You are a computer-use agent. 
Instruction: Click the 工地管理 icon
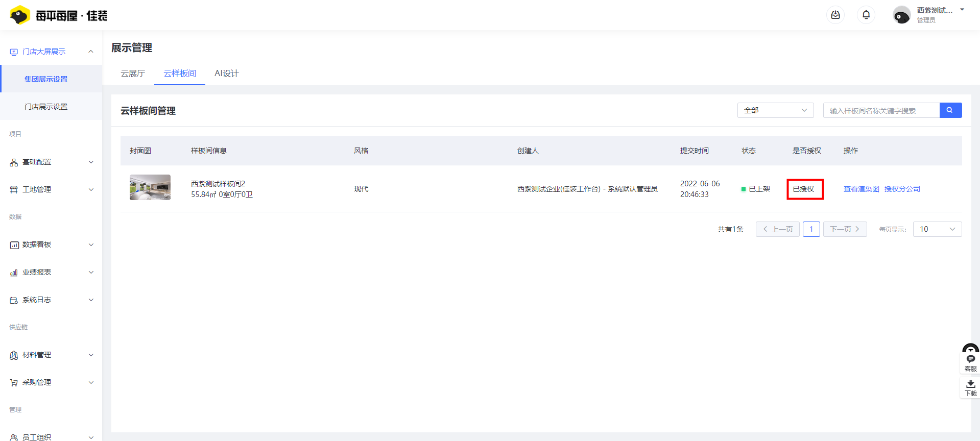click(14, 189)
